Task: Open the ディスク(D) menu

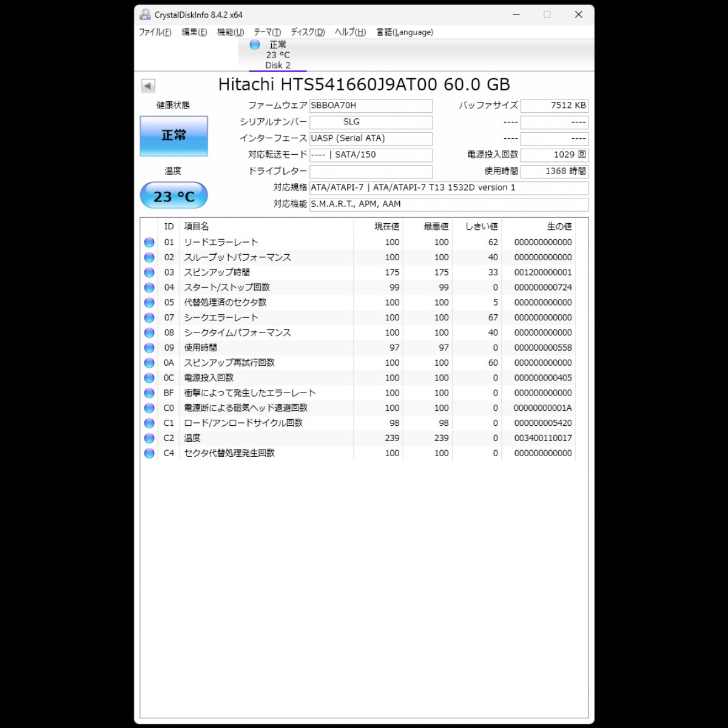Action: tap(308, 32)
